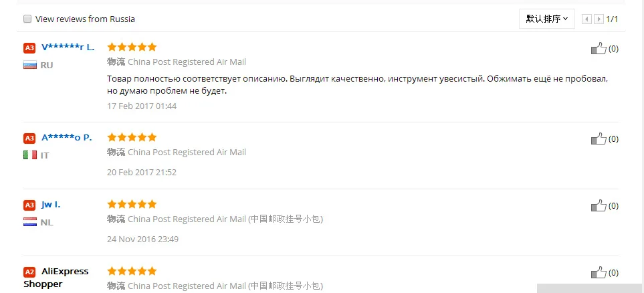This screenshot has width=644, height=293.
Task: Click the A3 badge beside V******r L.
Action: tap(29, 48)
